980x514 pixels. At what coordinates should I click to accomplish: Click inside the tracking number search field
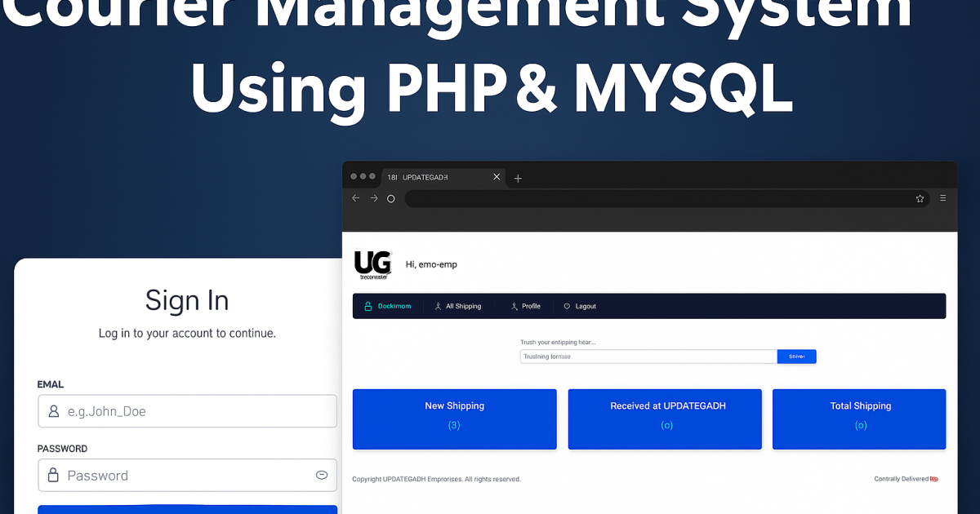tap(645, 356)
